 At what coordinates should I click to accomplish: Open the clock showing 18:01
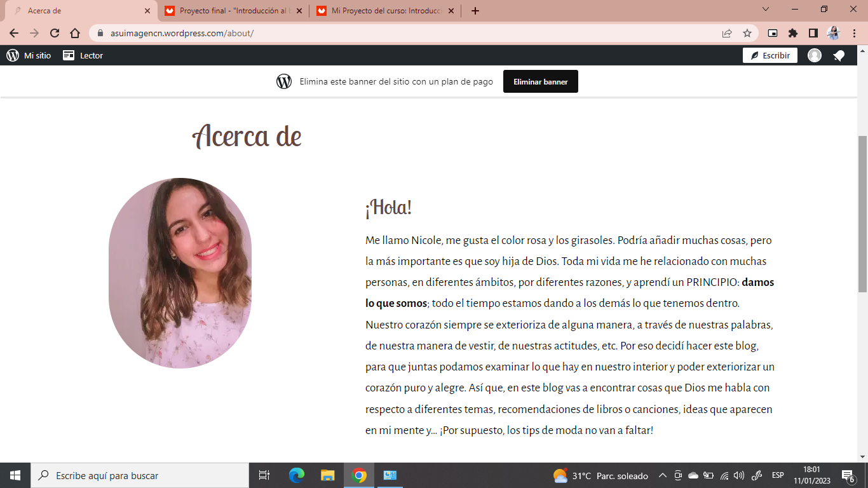811,475
